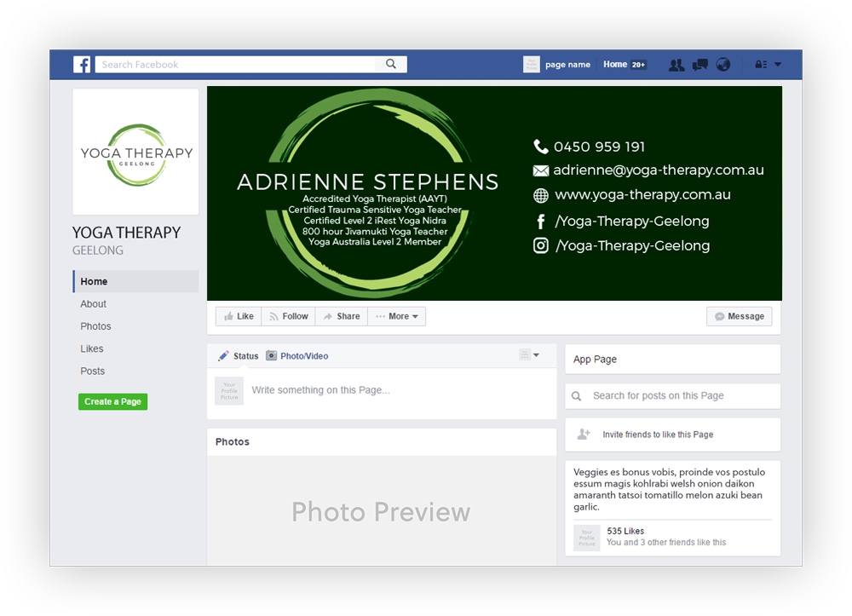
Task: Click the Facebook logo icon
Action: tap(82, 65)
